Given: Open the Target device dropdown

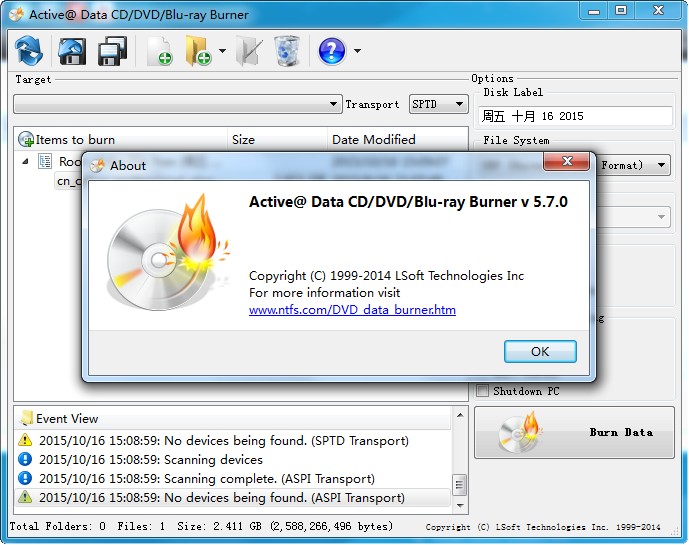Looking at the screenshot, I should [x=334, y=104].
